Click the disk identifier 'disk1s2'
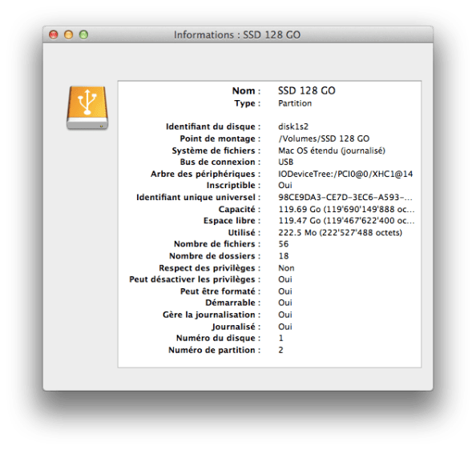The width and height of the screenshot is (476, 450). point(293,127)
